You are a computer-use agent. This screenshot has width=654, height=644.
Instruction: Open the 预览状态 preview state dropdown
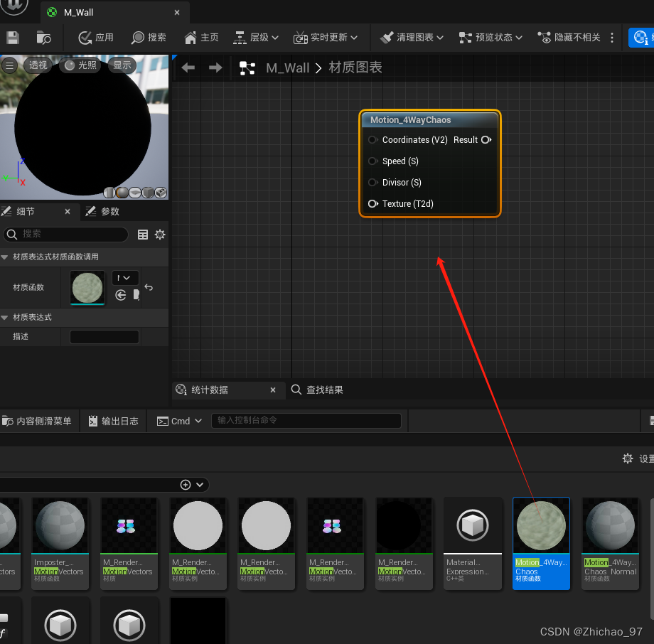(x=490, y=38)
